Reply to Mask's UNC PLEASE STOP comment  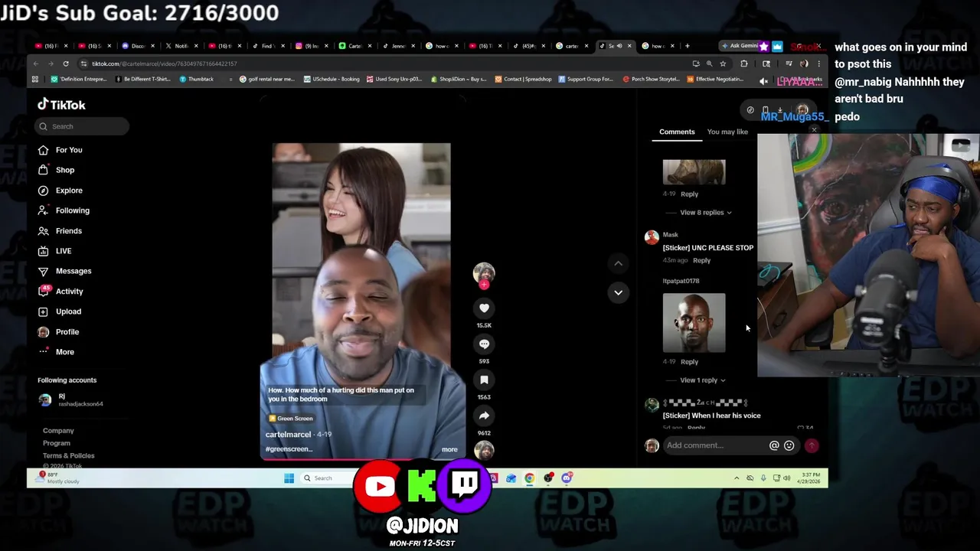click(701, 260)
